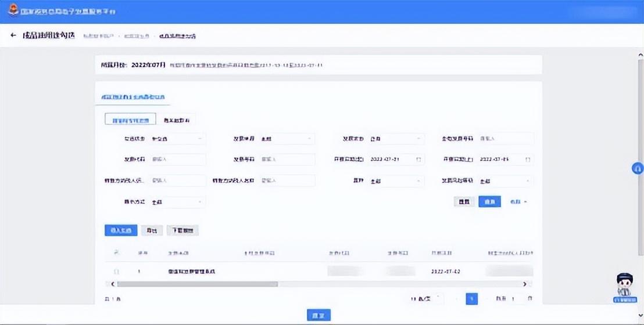Viewport: 644px width, 325px height.
Task: Go to the next page in pagination
Action: point(486,299)
